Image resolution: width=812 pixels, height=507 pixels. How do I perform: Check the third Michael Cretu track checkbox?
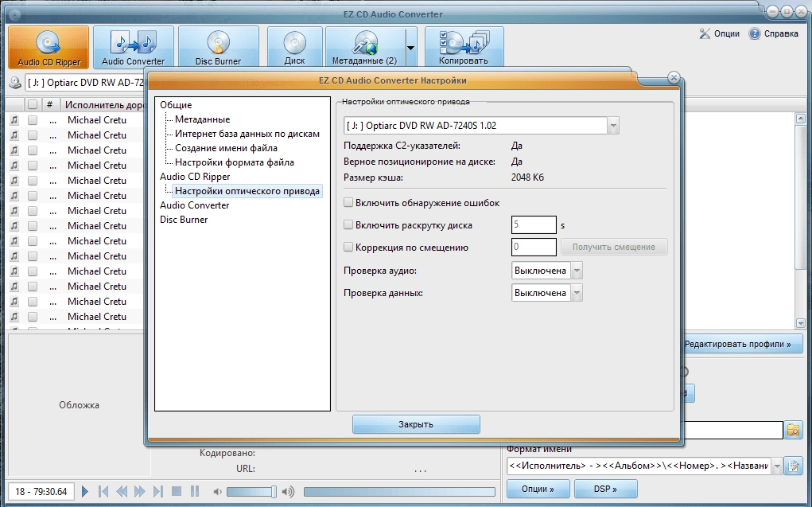(x=33, y=150)
